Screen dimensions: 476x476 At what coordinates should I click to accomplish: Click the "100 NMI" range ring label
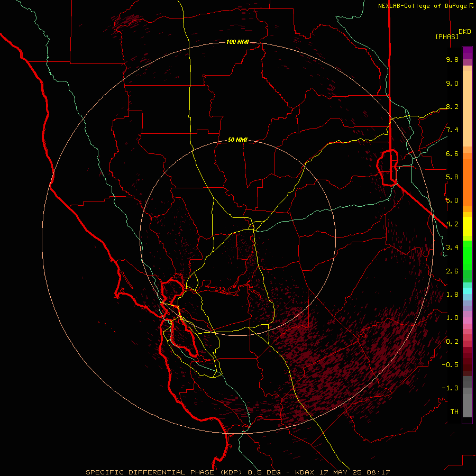(x=237, y=42)
